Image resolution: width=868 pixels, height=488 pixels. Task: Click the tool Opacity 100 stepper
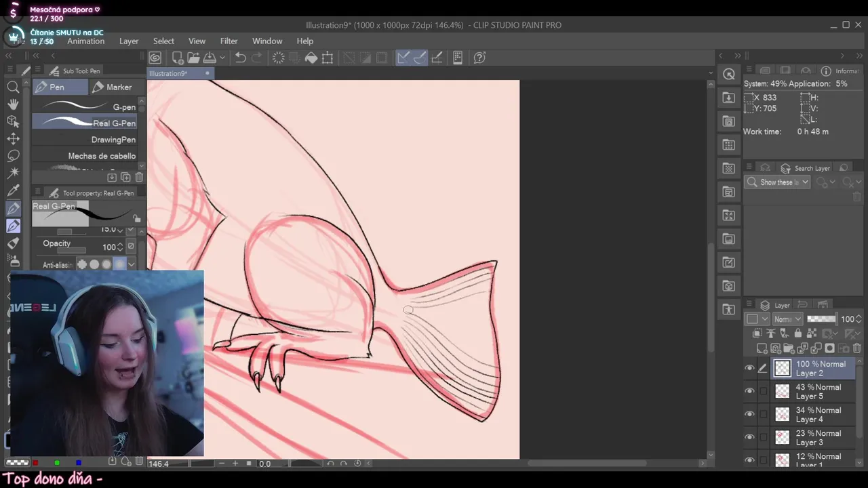point(120,247)
